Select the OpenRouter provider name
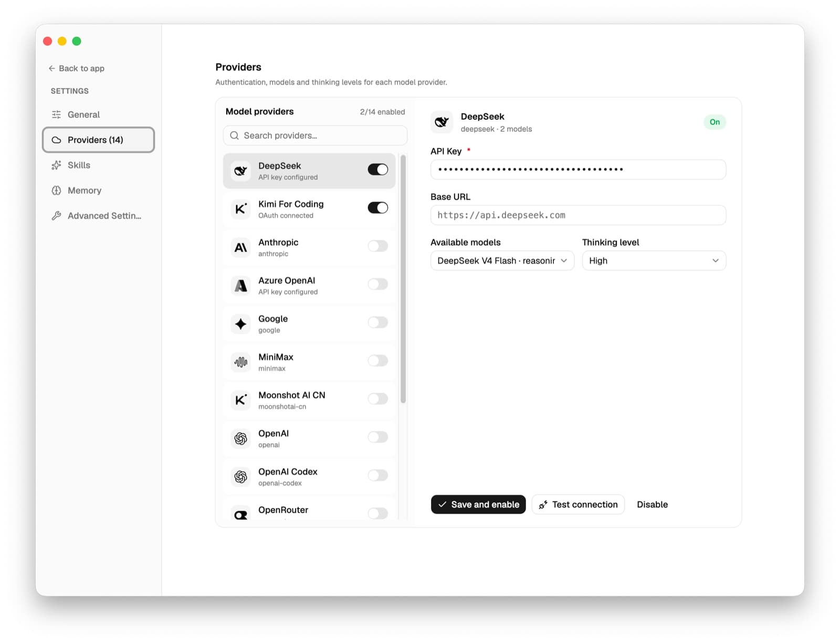This screenshot has height=643, width=840. coord(283,510)
